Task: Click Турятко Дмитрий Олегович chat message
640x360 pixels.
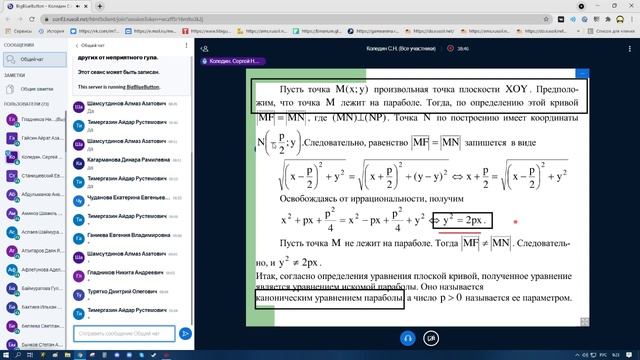Action: (x=130, y=295)
